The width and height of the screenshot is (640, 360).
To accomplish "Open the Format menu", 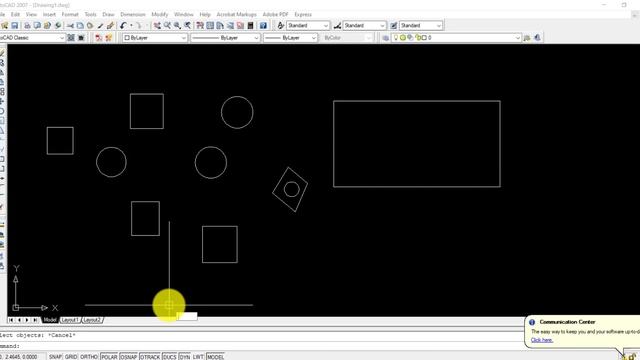I will pyautogui.click(x=70, y=14).
